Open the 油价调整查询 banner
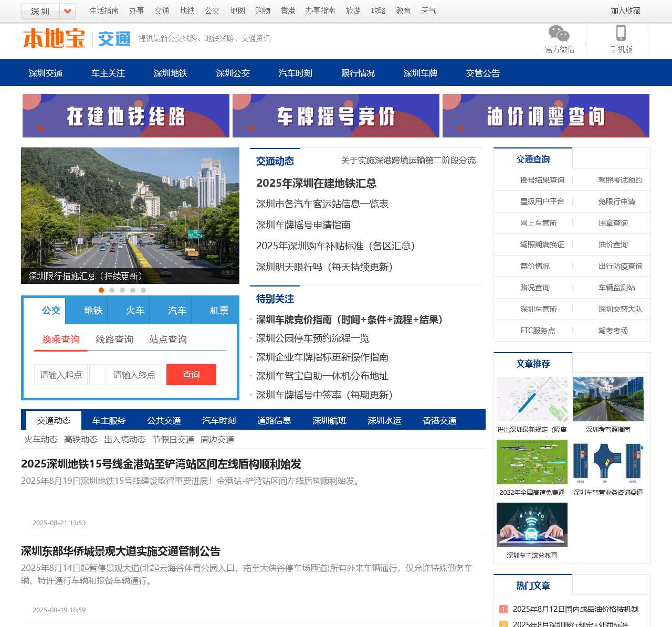The height and width of the screenshot is (627, 672). coord(545,116)
